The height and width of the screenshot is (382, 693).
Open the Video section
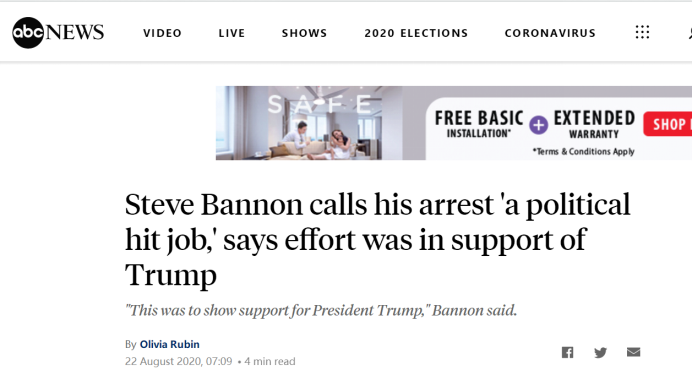[x=162, y=33]
